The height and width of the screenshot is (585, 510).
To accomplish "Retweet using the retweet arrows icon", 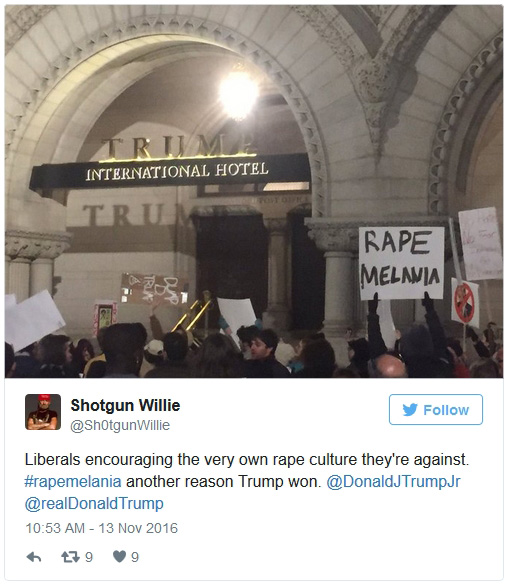I will click(x=70, y=557).
